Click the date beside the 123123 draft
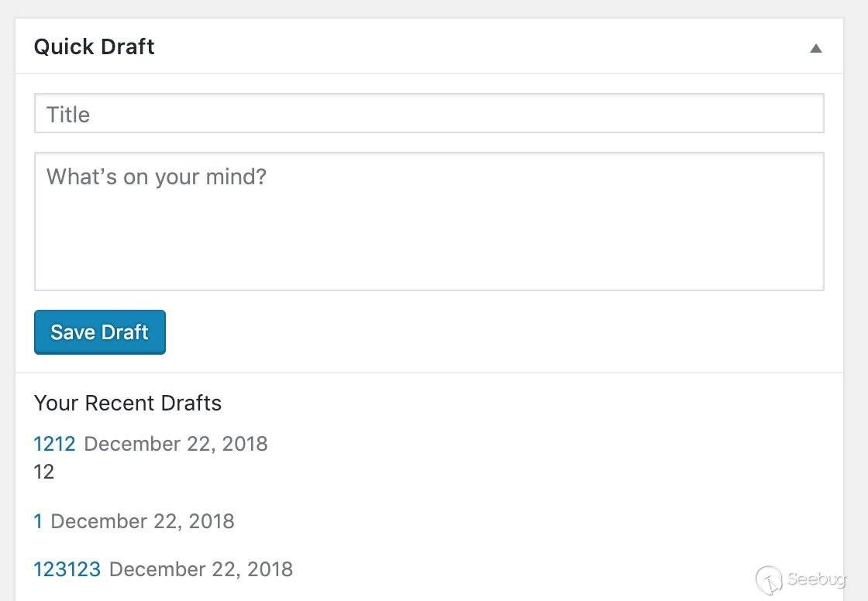868x601 pixels. click(201, 570)
